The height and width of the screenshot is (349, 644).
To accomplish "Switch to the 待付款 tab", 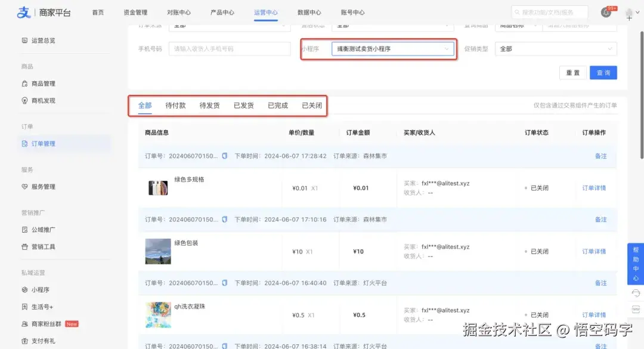I will 175,105.
